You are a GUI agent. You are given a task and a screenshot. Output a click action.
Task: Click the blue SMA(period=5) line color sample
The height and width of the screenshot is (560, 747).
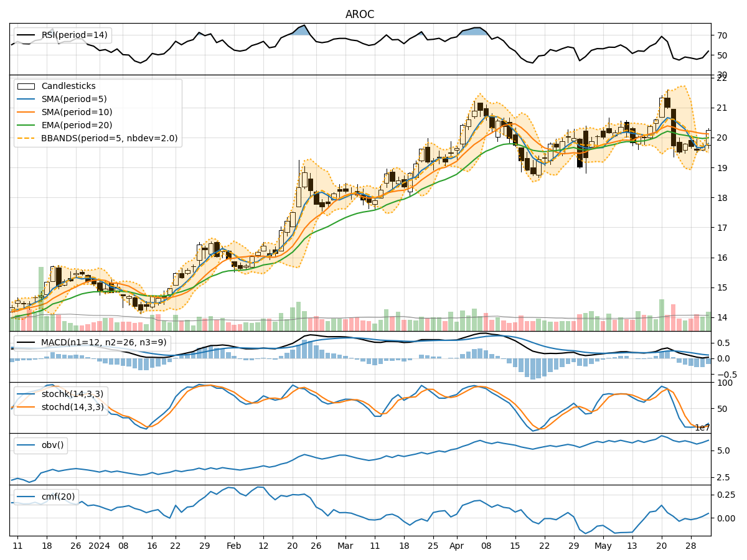[x=25, y=100]
